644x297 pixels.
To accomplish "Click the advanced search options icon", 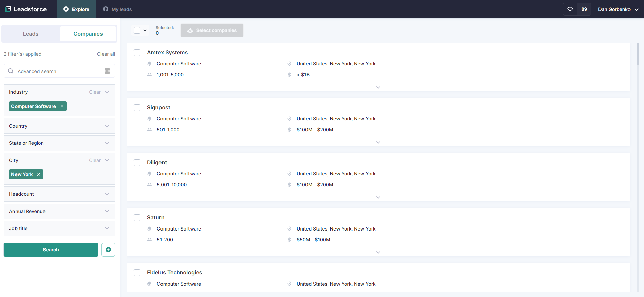I will [107, 71].
